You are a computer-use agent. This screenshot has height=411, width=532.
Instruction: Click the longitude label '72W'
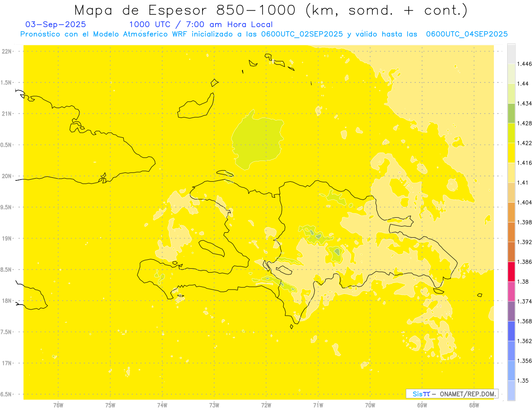pyautogui.click(x=266, y=405)
